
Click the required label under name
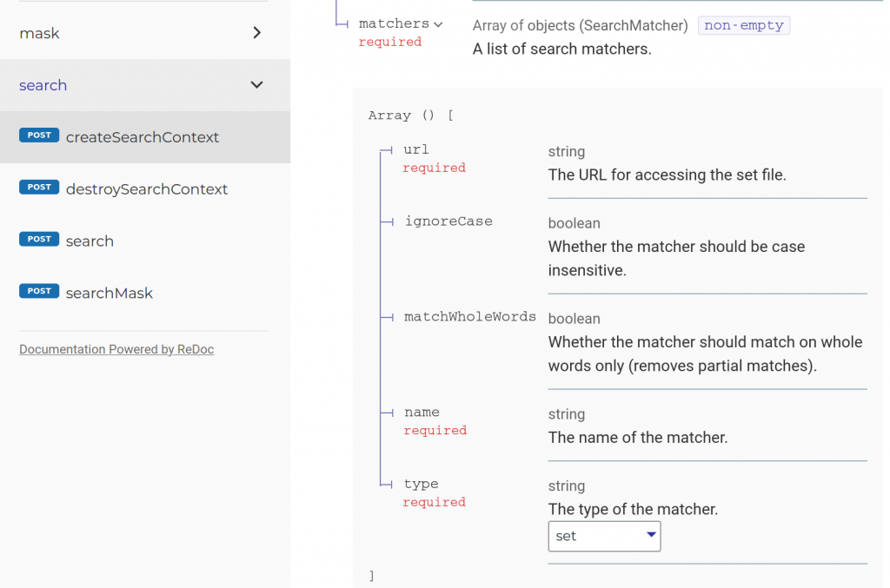[x=435, y=431]
